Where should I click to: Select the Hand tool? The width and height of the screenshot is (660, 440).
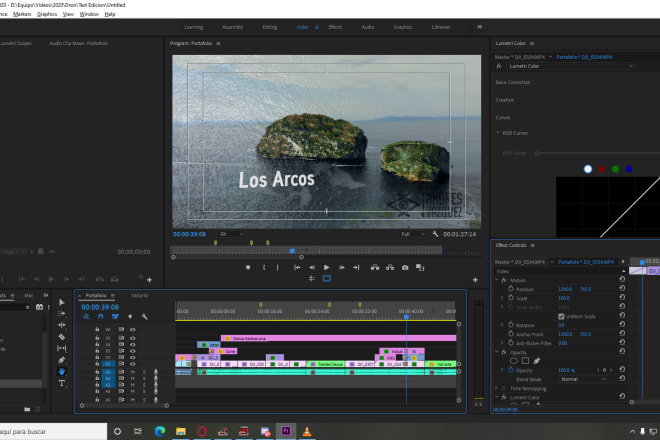(x=62, y=371)
